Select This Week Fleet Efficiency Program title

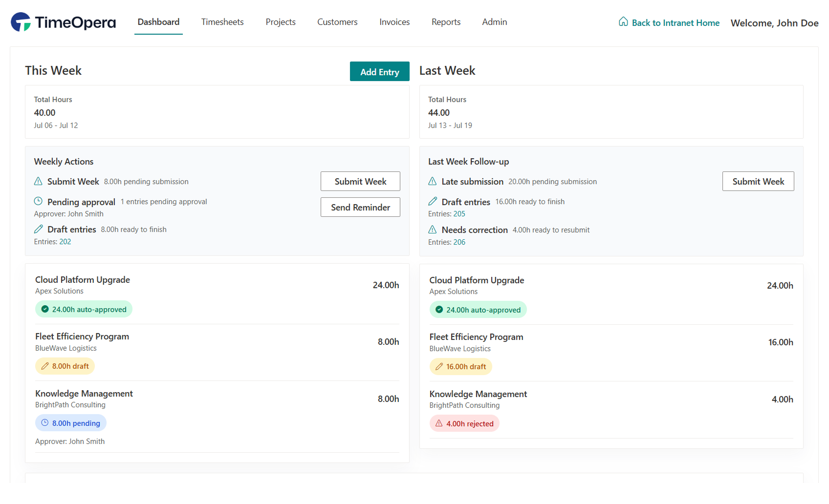pyautogui.click(x=82, y=336)
